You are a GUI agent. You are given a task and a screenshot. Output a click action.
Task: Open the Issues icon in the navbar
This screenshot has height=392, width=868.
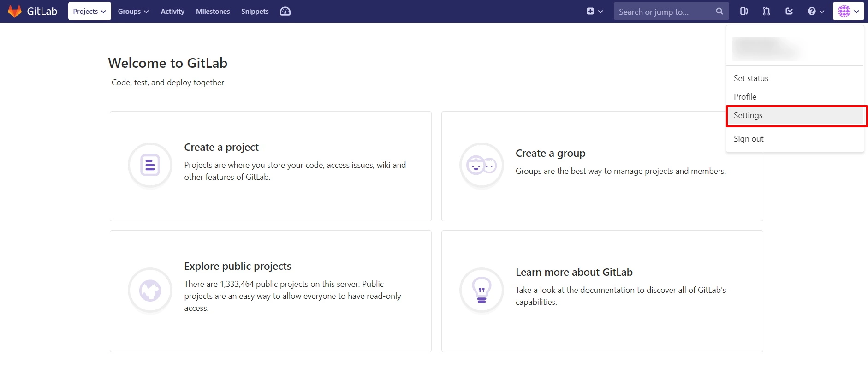tap(744, 12)
